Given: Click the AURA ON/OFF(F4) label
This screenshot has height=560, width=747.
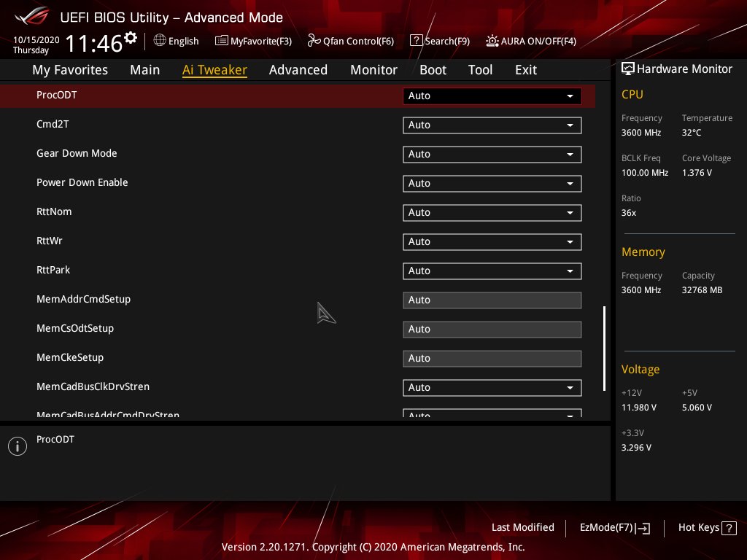Looking at the screenshot, I should click(x=538, y=41).
